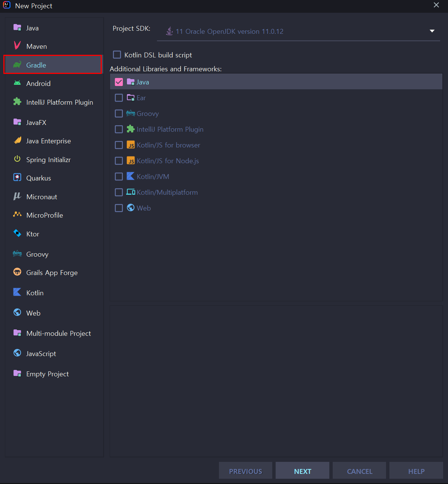Click the HELP button

(x=416, y=470)
